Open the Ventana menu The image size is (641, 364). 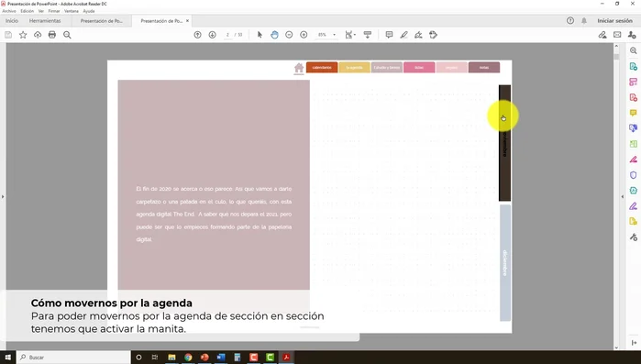[x=72, y=11]
